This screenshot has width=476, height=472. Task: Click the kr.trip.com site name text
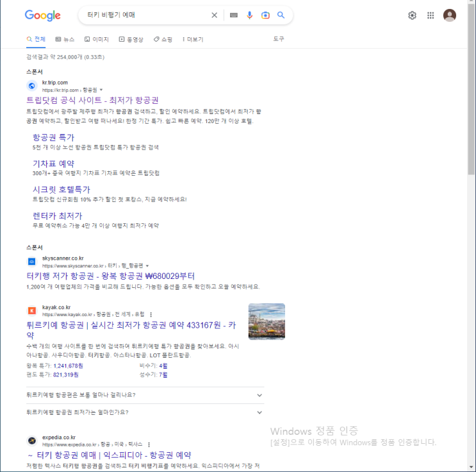[x=55, y=83]
